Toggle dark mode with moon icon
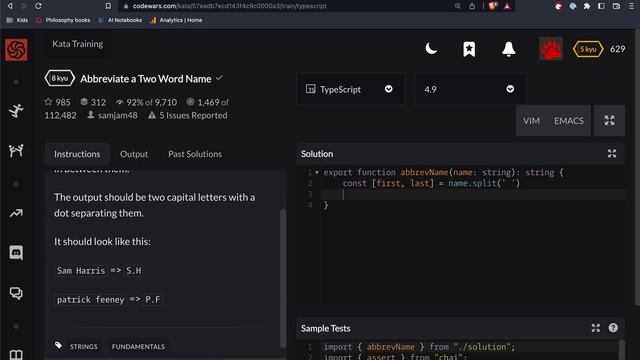The width and height of the screenshot is (640, 360). [x=431, y=49]
